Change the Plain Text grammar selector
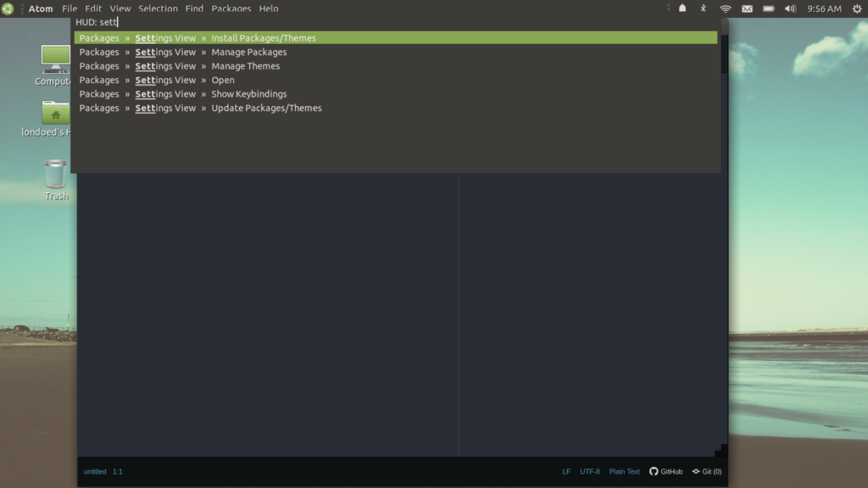 point(625,471)
